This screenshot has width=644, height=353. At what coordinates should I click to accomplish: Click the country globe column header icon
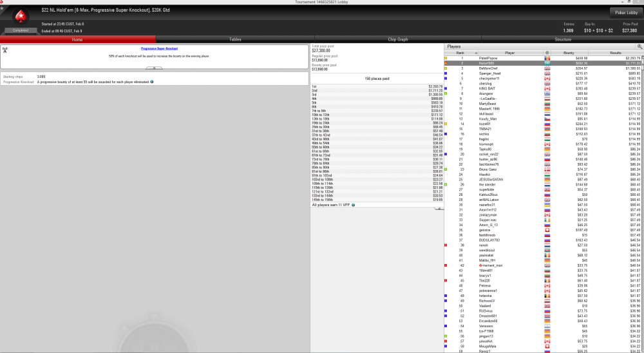[x=547, y=53]
